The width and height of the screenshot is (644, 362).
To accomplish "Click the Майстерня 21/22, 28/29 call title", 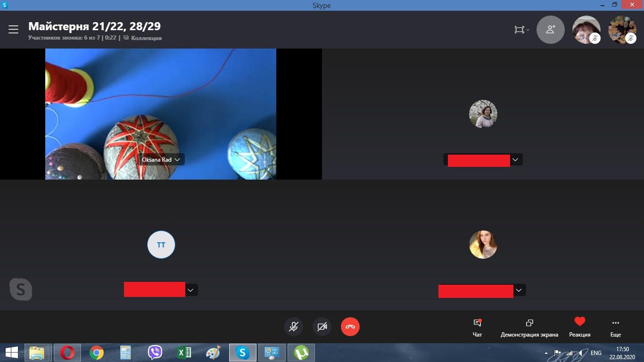I will (94, 26).
